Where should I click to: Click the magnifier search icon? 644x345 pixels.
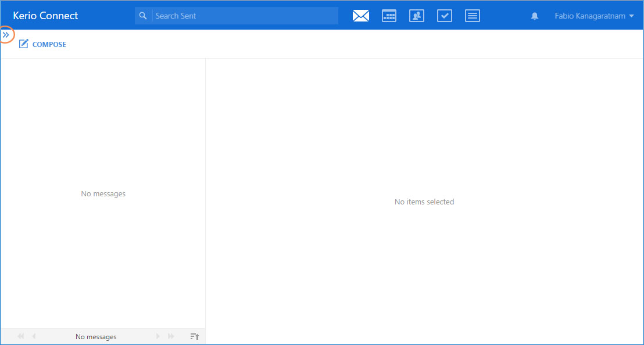point(143,16)
